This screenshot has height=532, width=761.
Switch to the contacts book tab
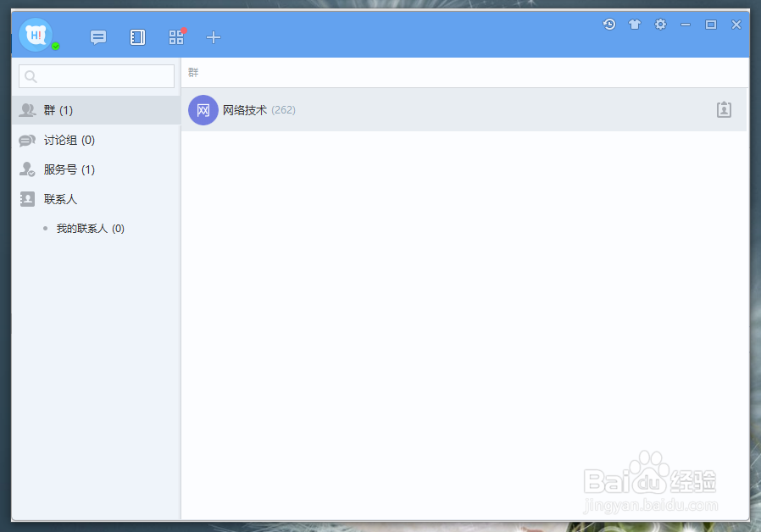[x=137, y=37]
